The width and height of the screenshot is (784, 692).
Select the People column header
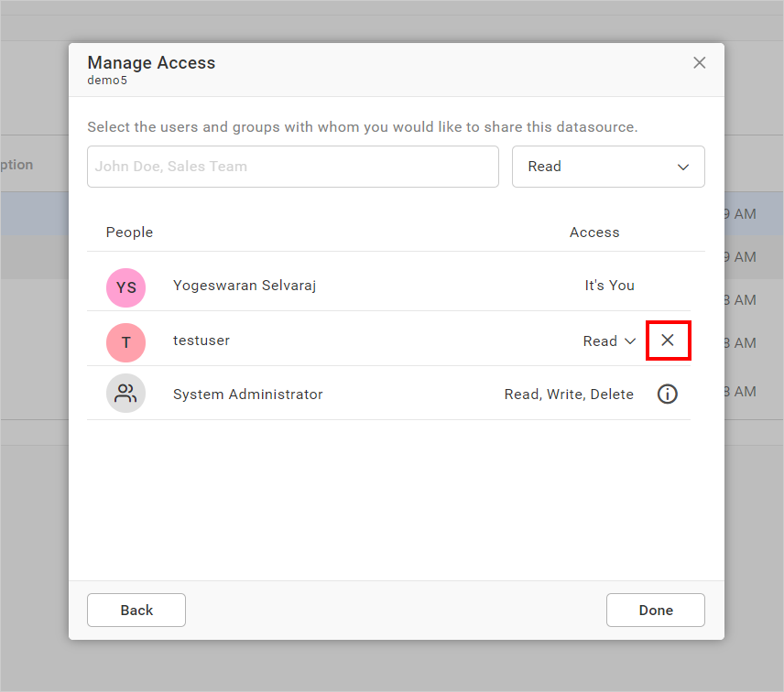coord(129,232)
